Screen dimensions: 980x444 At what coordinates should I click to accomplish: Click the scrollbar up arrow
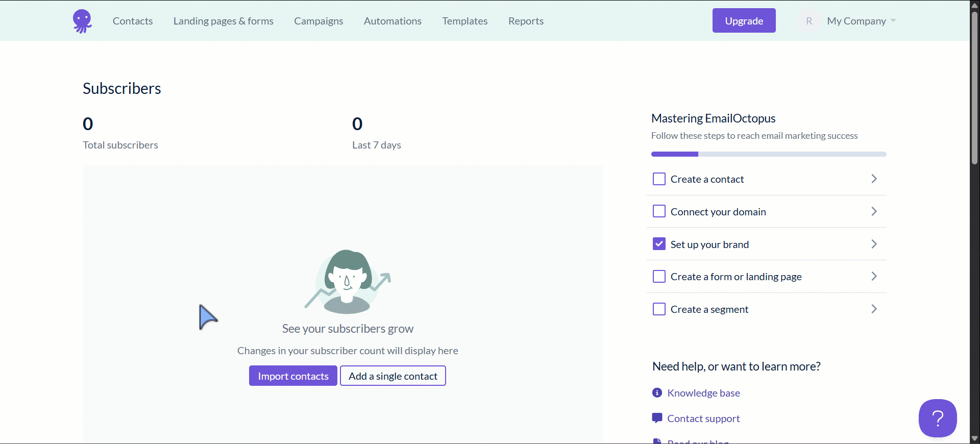click(x=974, y=5)
